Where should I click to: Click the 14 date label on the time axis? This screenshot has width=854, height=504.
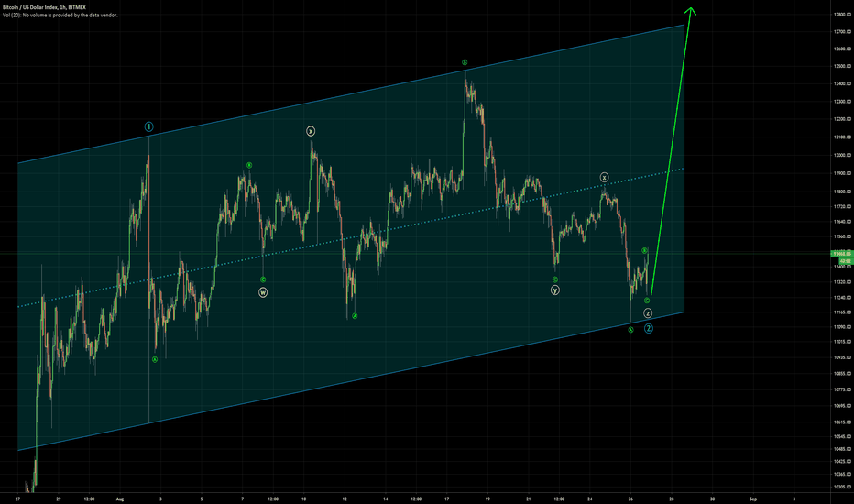coord(385,499)
